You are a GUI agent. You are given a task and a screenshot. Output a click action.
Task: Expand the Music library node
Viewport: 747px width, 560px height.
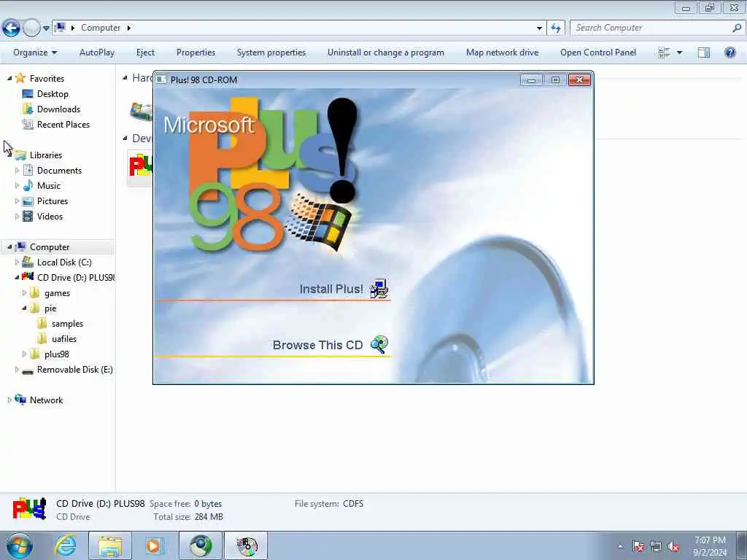[x=18, y=186]
